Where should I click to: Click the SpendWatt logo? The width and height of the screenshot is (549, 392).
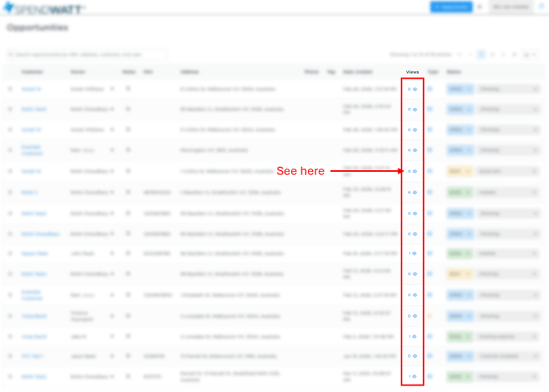(x=44, y=8)
